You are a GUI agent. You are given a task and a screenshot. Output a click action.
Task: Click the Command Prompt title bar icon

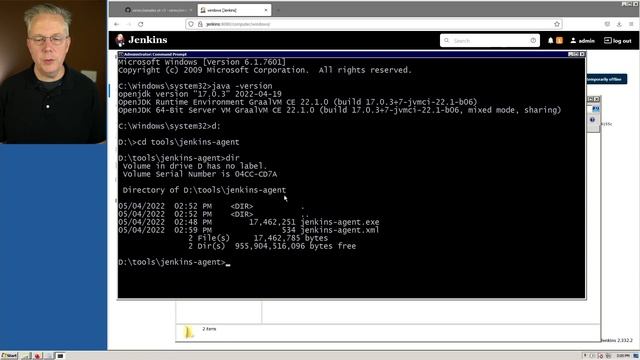click(x=121, y=54)
